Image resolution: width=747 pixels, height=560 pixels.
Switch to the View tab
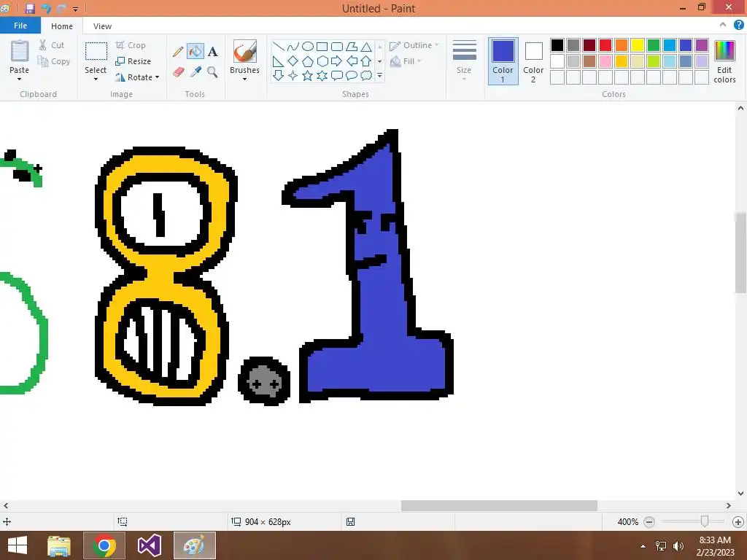click(x=102, y=26)
